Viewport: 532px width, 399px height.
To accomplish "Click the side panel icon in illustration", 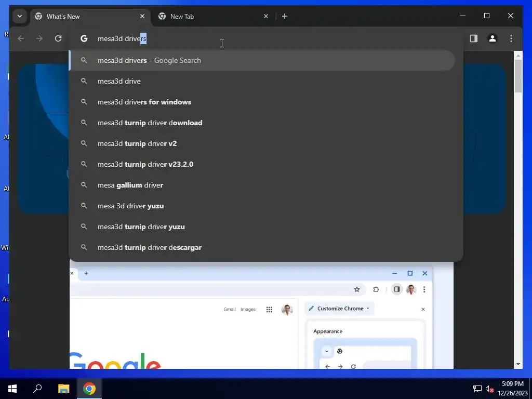I will point(396,289).
